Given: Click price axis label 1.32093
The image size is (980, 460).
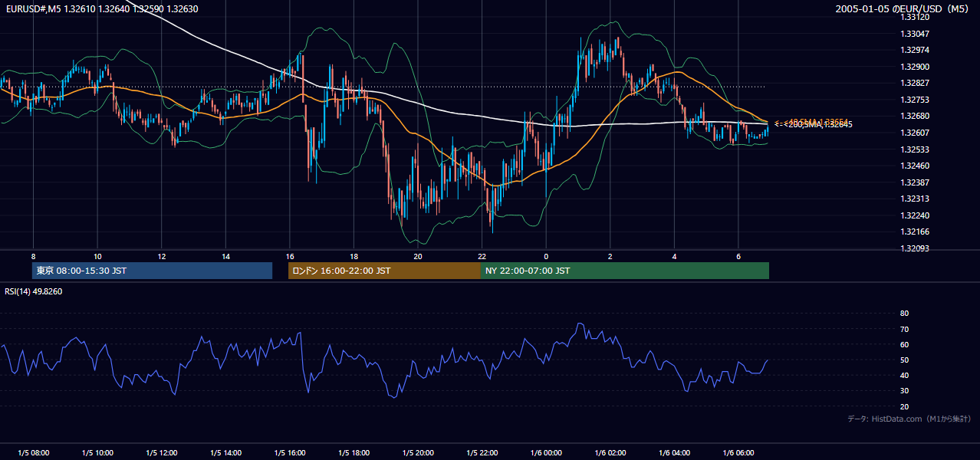Looking at the screenshot, I should (915, 248).
